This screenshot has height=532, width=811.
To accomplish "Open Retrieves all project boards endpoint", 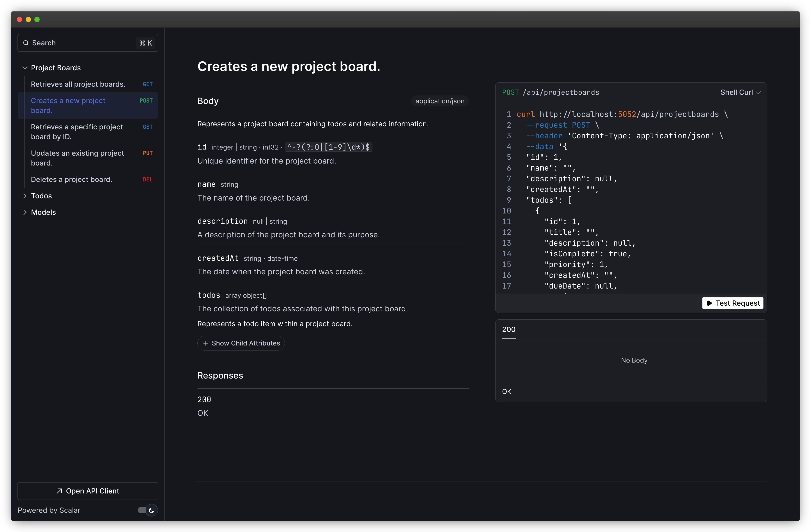I will 88,84.
